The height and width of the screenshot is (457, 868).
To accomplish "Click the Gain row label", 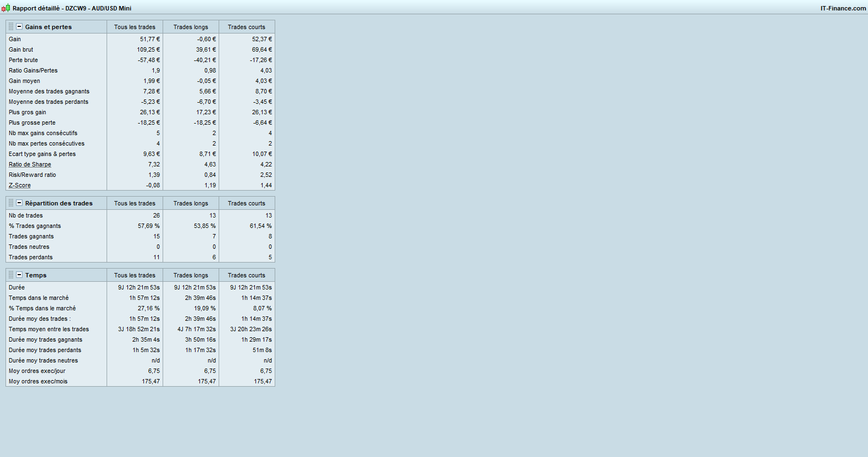I will tap(15, 39).
